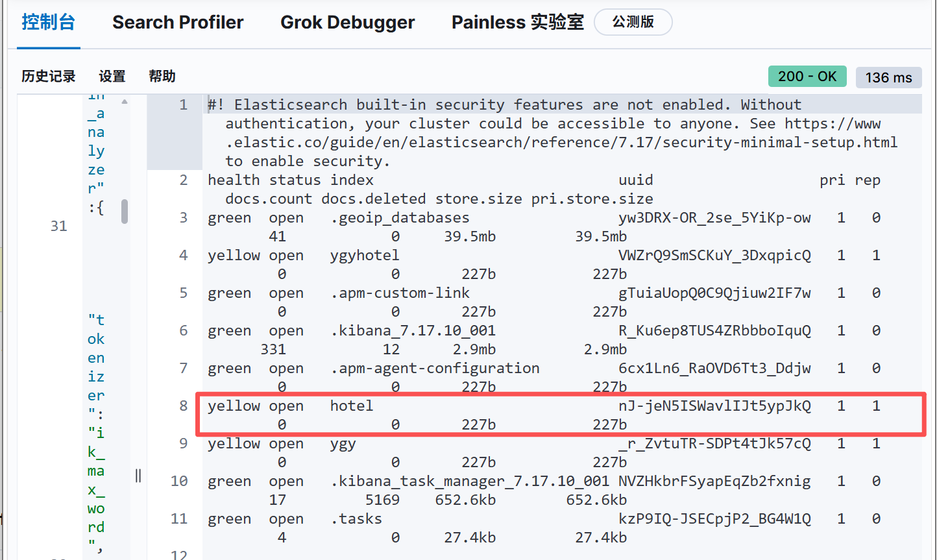Click the "ik_max_word" value in request editor
937x560 pixels.
[x=96, y=489]
